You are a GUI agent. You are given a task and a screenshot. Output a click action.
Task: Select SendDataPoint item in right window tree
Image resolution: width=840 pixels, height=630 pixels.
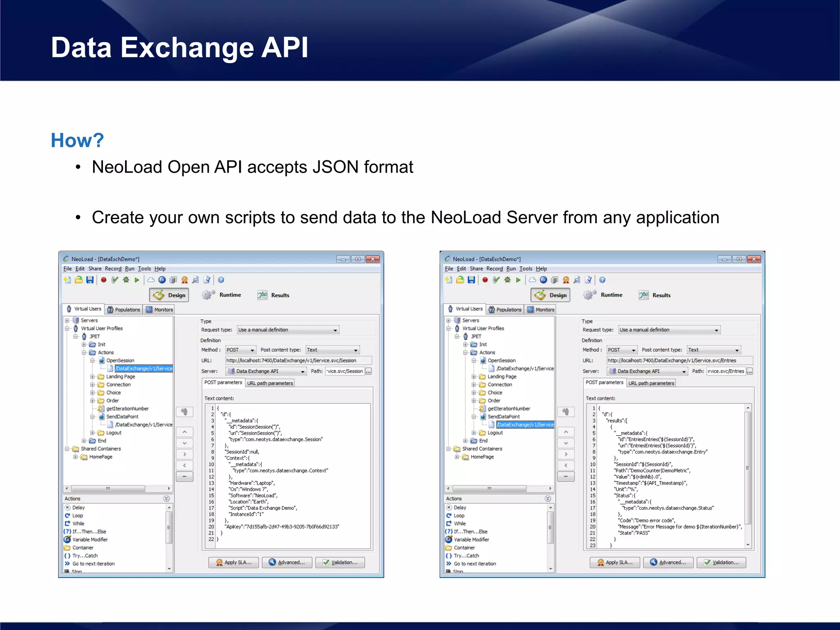504,417
